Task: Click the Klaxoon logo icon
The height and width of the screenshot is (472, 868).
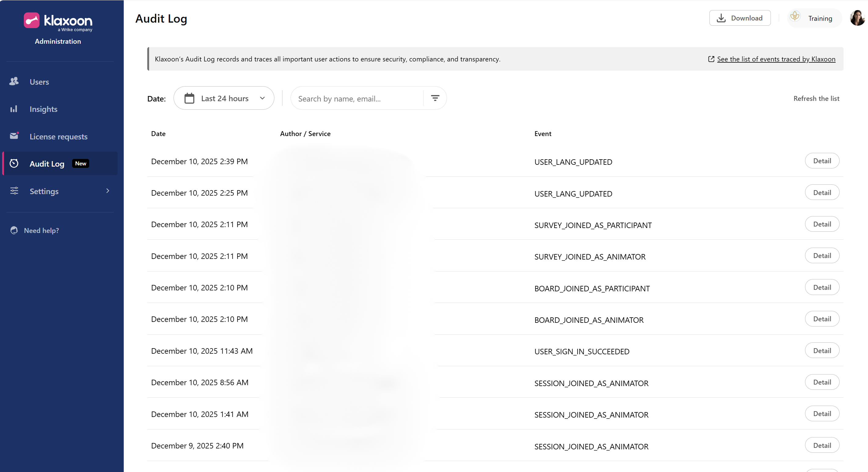Action: point(32,20)
